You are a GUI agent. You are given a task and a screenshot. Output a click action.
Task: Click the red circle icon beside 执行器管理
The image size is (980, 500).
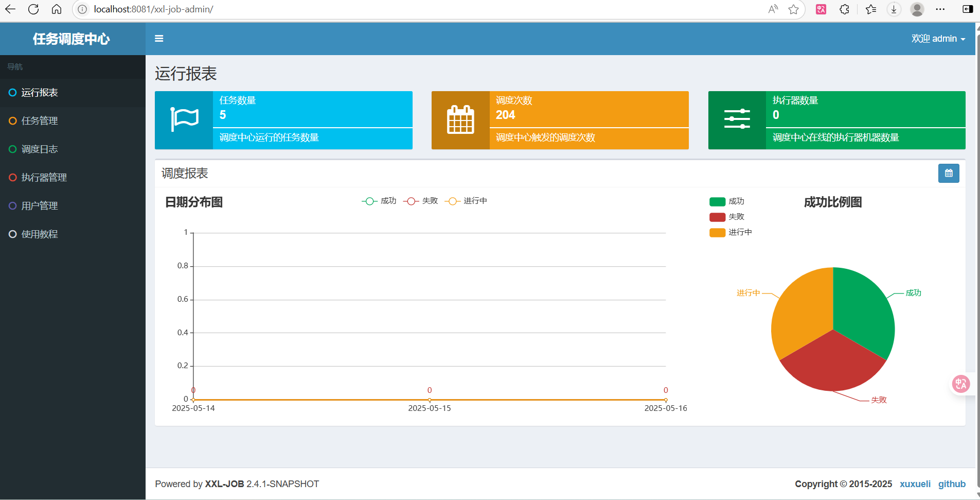tap(13, 178)
